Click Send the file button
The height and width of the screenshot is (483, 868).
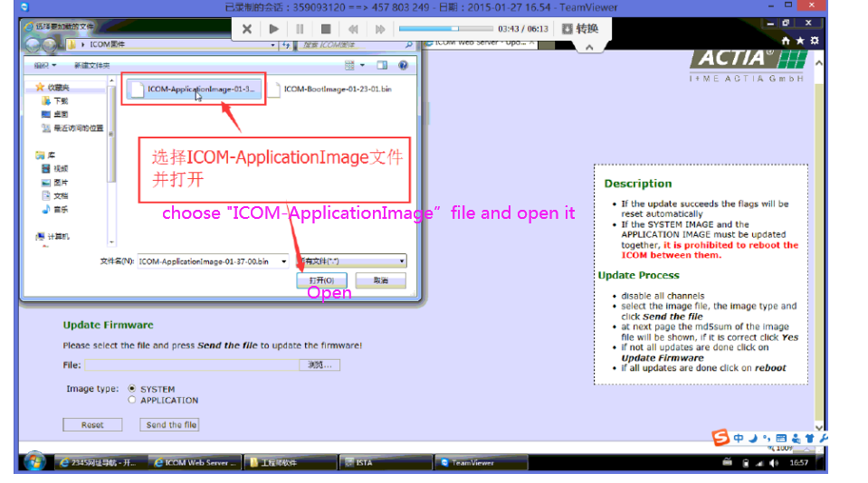171,424
